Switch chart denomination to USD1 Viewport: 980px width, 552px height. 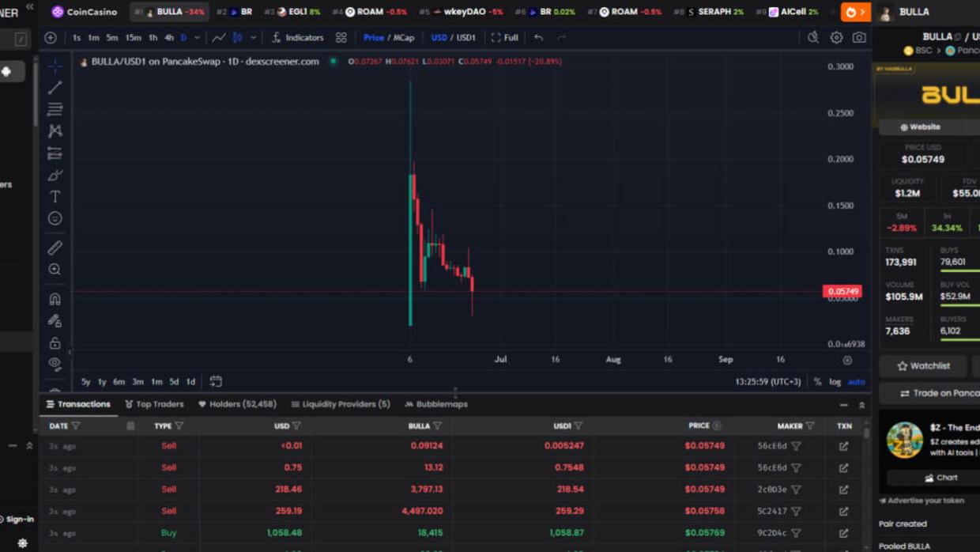[466, 37]
